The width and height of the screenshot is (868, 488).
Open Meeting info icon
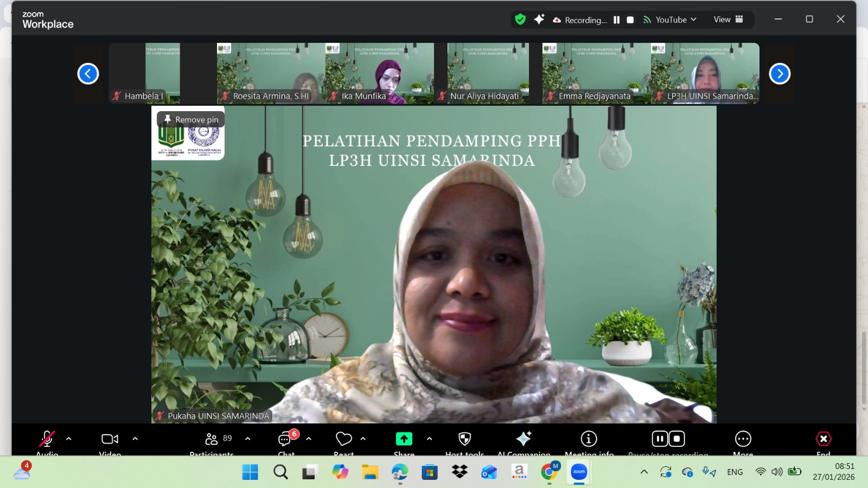589,439
